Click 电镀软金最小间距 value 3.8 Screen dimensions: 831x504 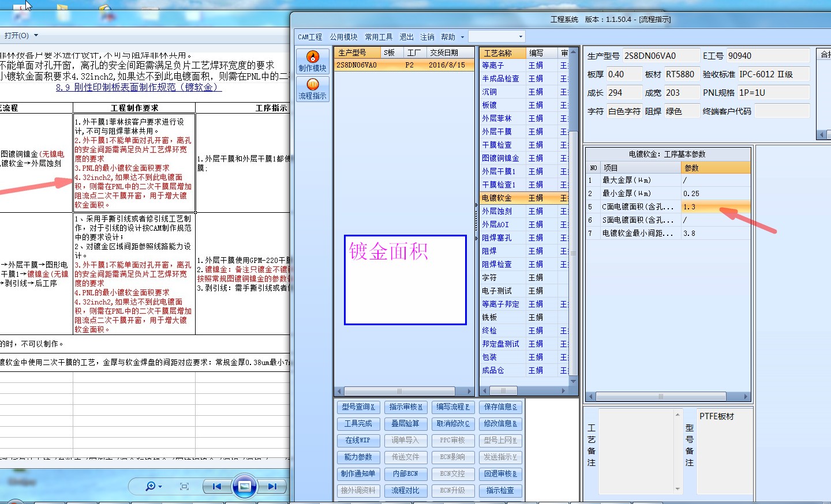pyautogui.click(x=716, y=233)
